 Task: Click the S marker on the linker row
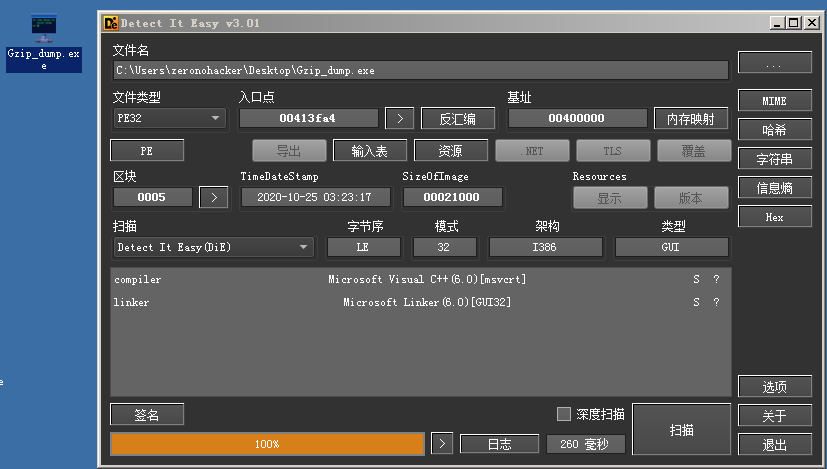tap(696, 302)
